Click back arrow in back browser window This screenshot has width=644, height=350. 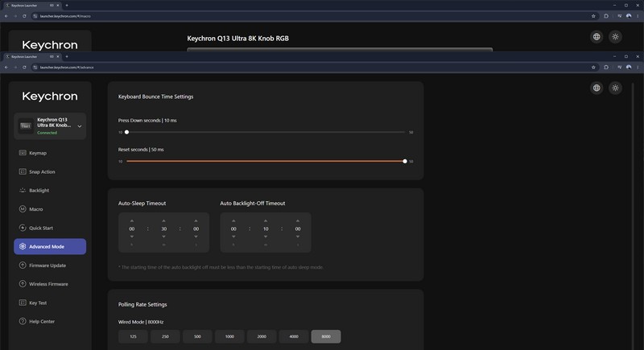pyautogui.click(x=6, y=16)
